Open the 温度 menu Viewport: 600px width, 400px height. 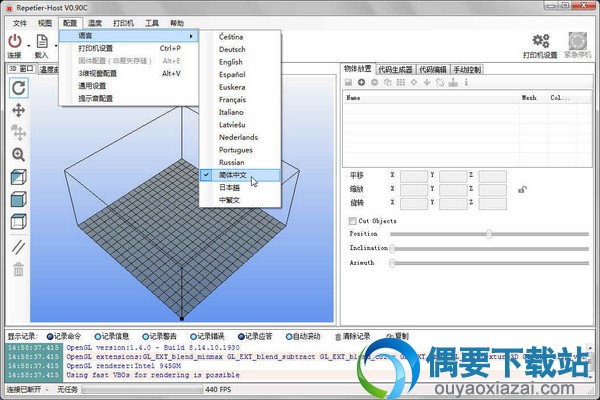click(95, 23)
